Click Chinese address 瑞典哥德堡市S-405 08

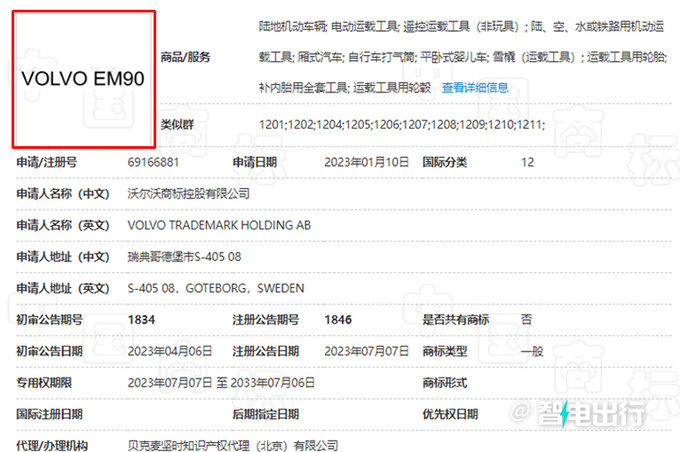(x=184, y=257)
